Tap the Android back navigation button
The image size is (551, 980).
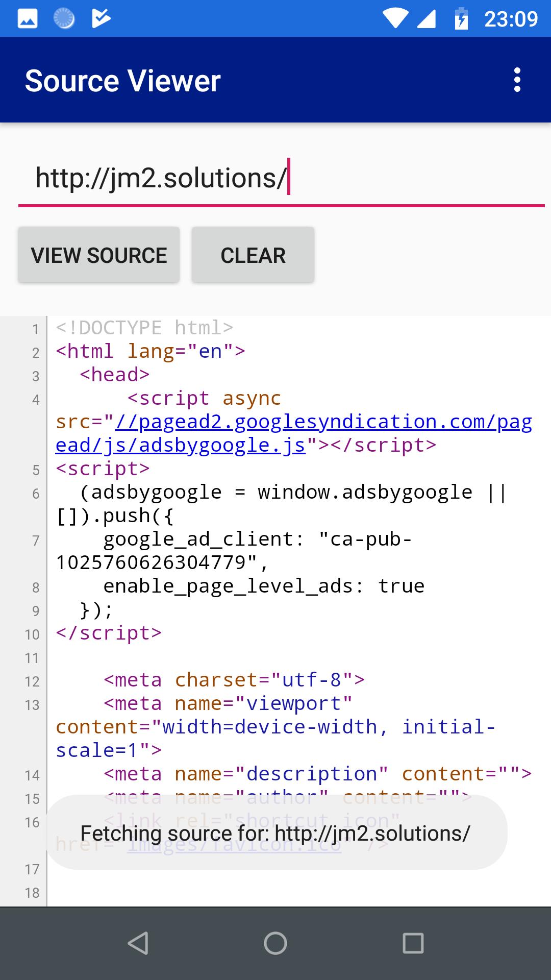[x=138, y=943]
